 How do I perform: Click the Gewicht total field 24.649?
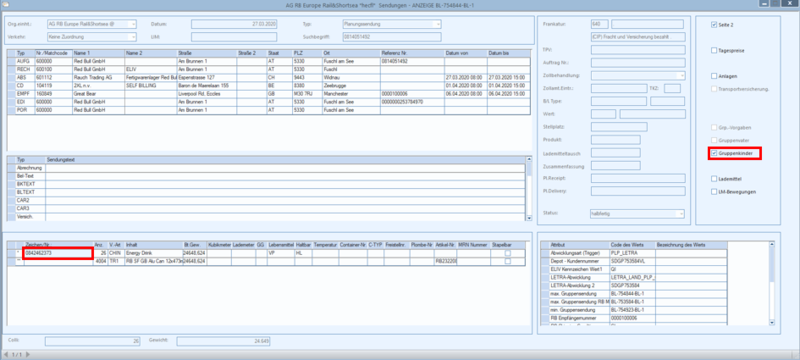point(223,341)
